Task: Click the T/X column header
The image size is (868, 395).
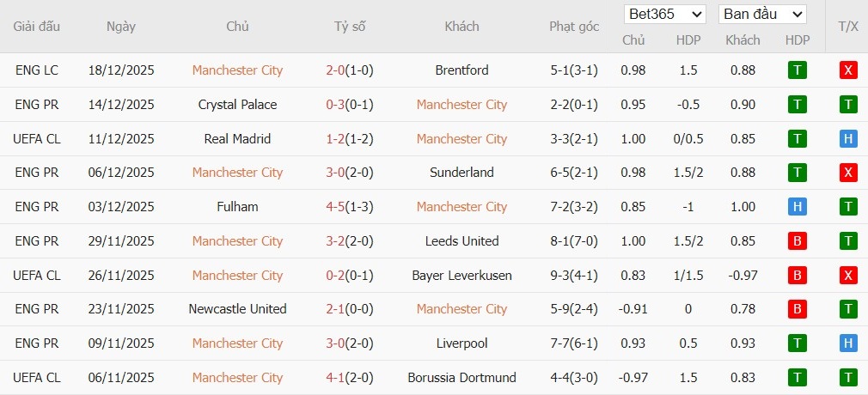Action: click(x=848, y=27)
